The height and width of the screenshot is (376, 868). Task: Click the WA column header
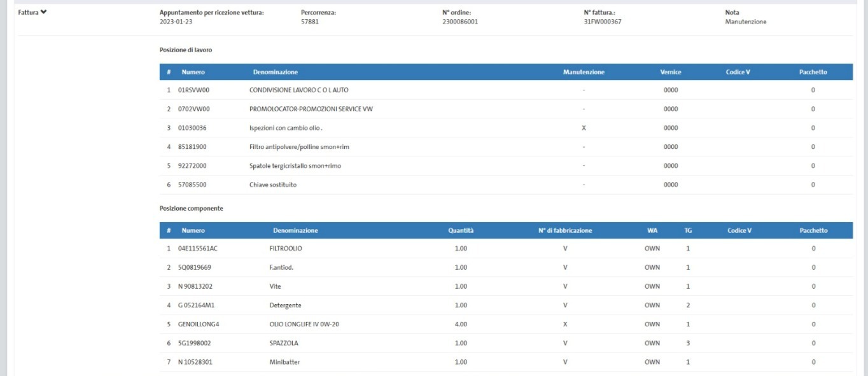[652, 230]
